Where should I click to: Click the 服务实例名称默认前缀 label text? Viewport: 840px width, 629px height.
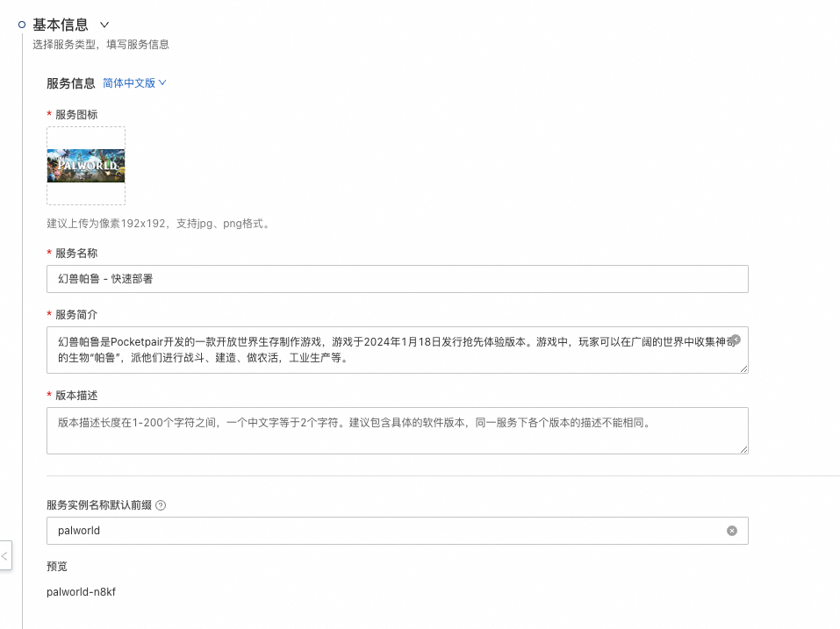coord(99,505)
